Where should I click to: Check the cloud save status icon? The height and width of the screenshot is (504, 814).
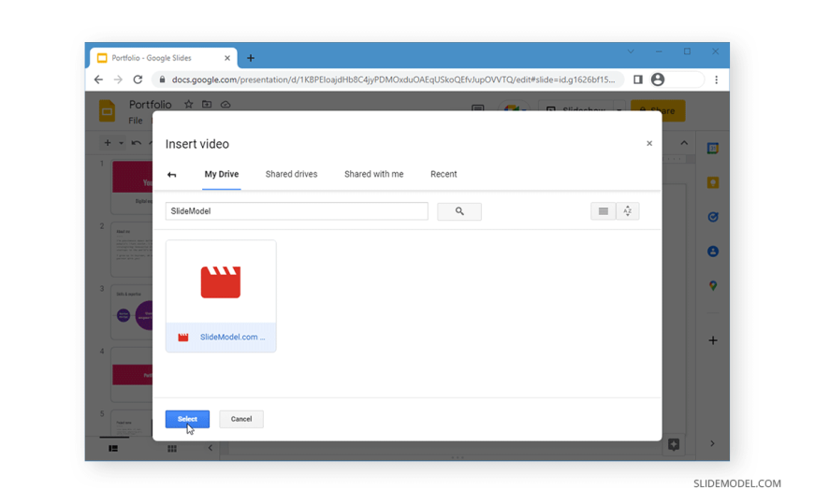(x=225, y=105)
